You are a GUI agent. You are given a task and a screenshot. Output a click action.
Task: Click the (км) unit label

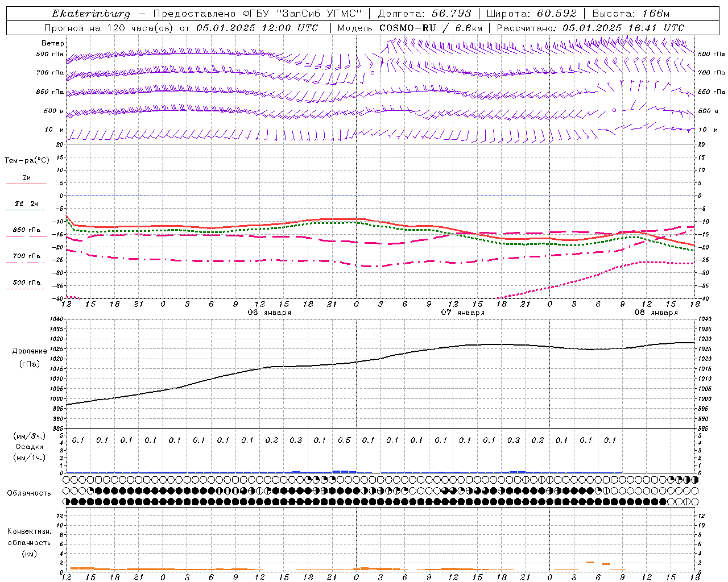point(29,554)
